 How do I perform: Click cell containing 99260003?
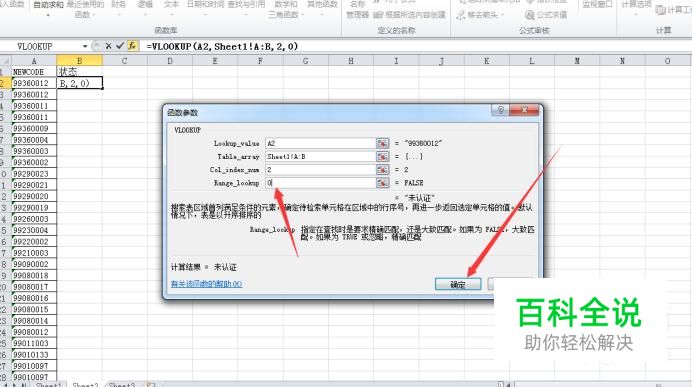coord(34,219)
